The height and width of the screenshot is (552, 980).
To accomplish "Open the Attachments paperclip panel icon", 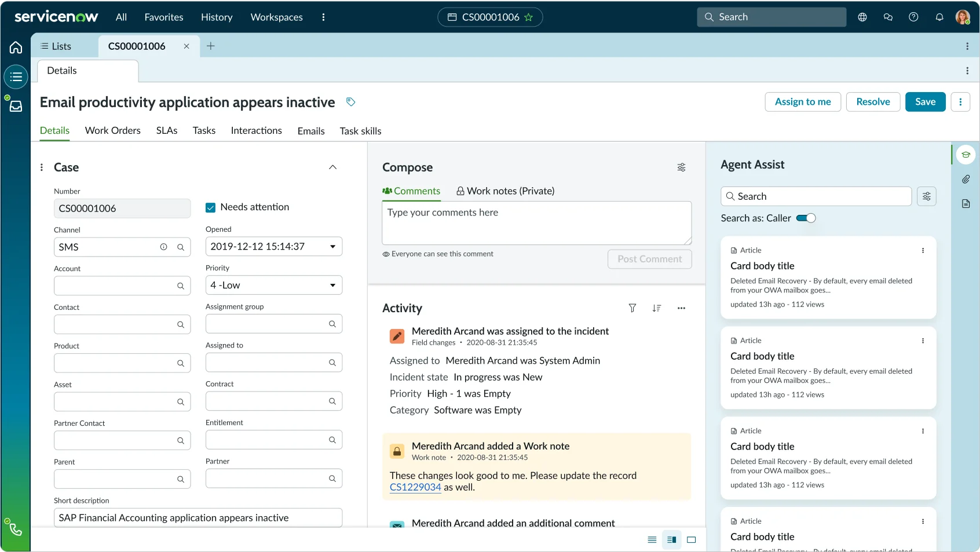I will pos(965,179).
